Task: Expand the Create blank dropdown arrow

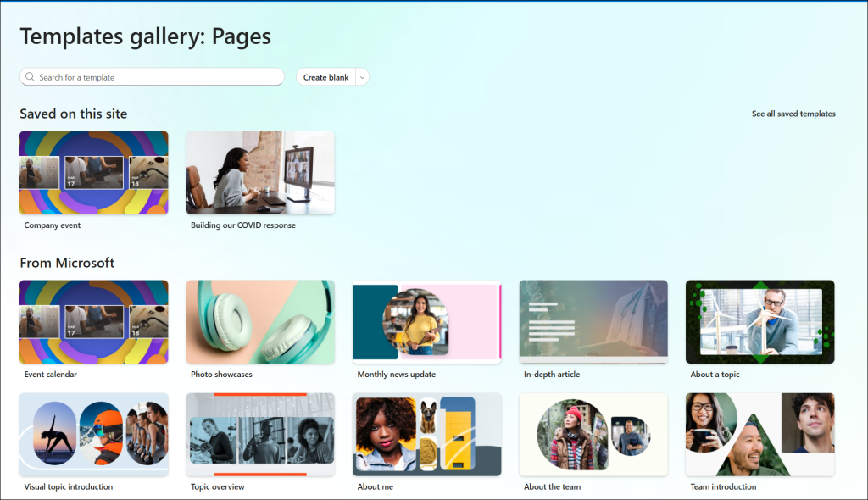Action: [363, 77]
